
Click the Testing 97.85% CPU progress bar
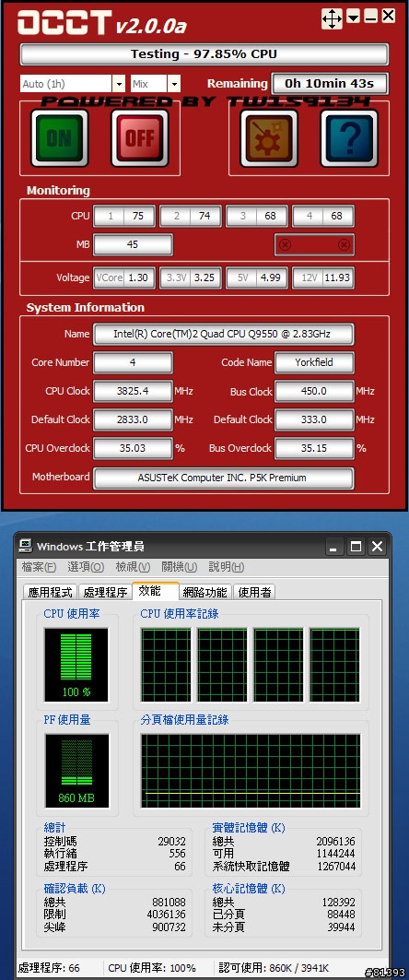click(x=204, y=54)
